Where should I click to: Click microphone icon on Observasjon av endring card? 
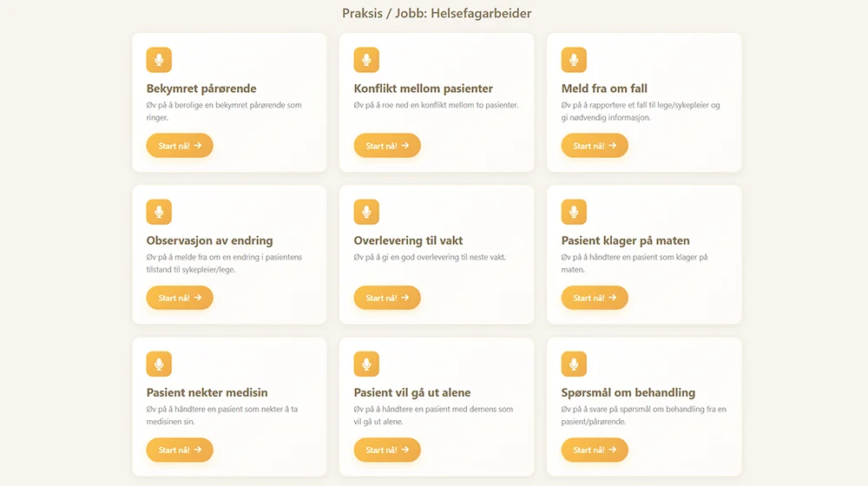click(x=159, y=212)
